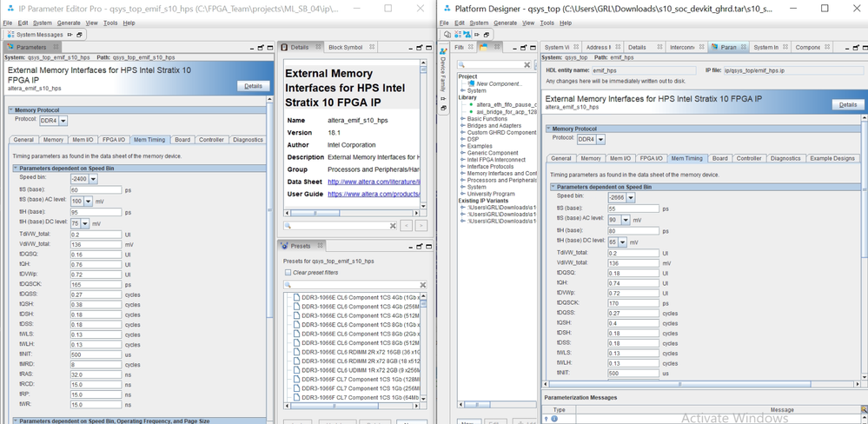Open the User Guide link
Image resolution: width=868 pixels, height=424 pixels.
click(x=372, y=195)
